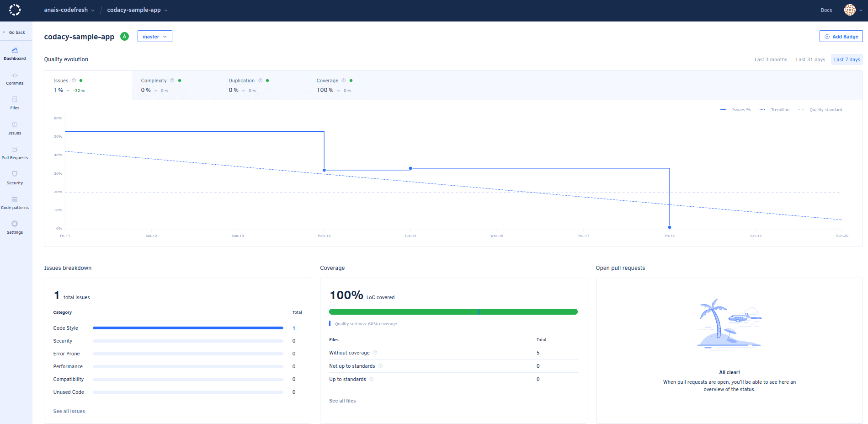Toggle the Trendline legend item

coord(775,110)
